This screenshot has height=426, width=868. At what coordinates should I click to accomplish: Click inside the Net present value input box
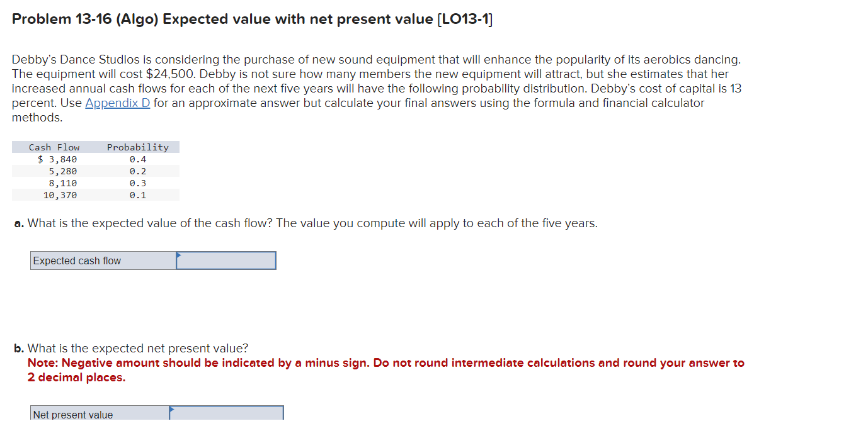click(227, 414)
